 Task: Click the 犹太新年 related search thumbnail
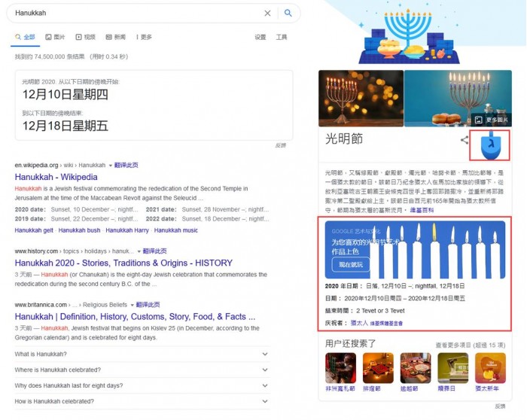tap(491, 369)
